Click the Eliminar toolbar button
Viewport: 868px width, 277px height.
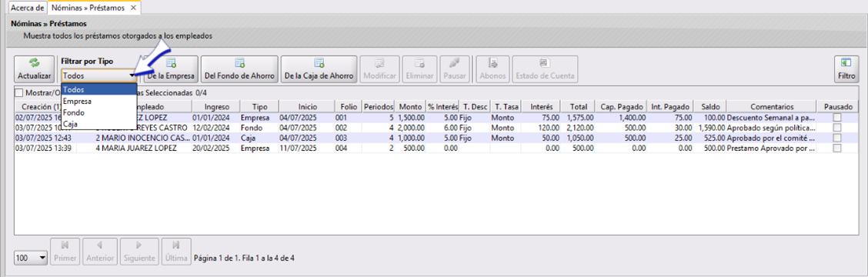coord(419,69)
